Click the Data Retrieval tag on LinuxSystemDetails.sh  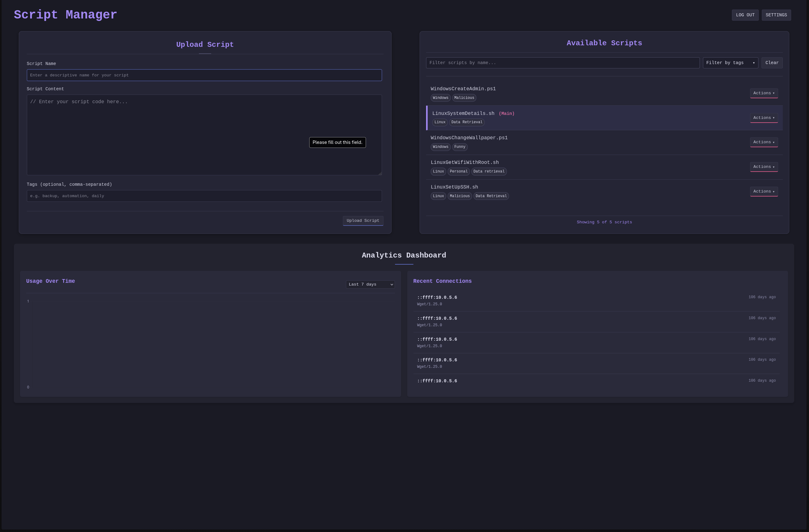pyautogui.click(x=467, y=122)
